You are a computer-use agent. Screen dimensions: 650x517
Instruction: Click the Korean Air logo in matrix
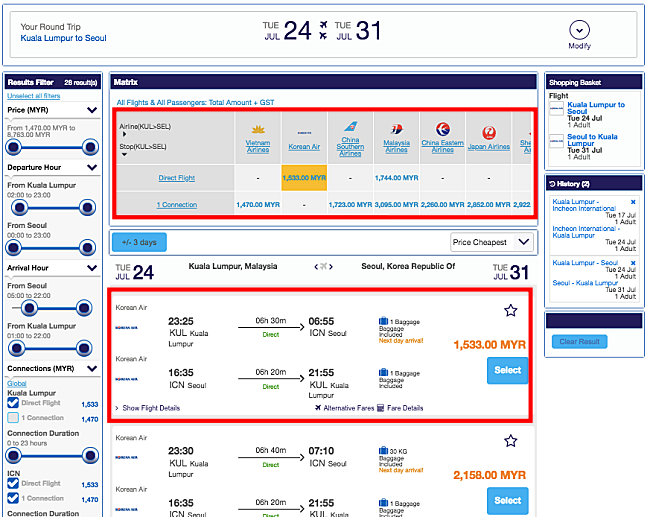[x=304, y=133]
